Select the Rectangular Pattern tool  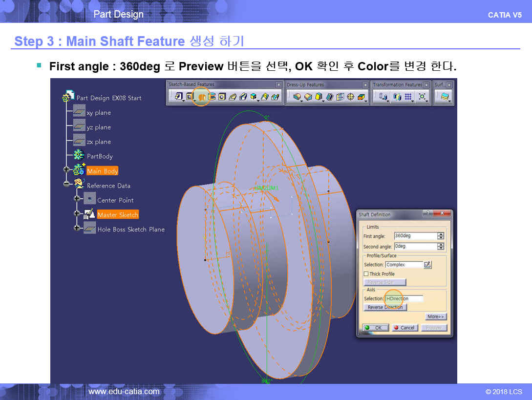pyautogui.click(x=408, y=97)
